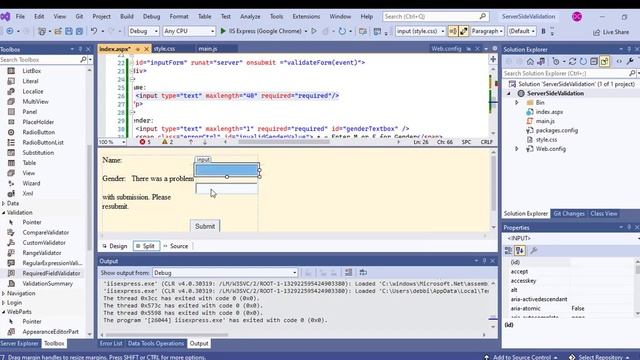Open Solution Explorer Properties wrench icon
Image resolution: width=640 pixels, height=360 pixels.
point(630,62)
